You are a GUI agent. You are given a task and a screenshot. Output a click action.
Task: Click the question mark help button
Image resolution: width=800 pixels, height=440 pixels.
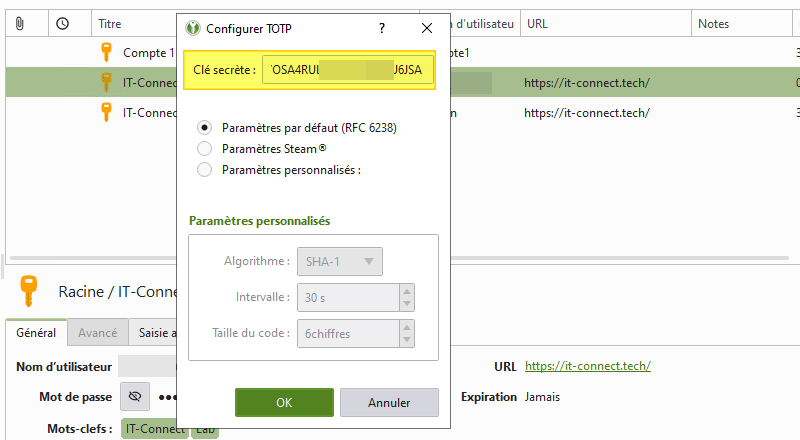click(x=381, y=28)
